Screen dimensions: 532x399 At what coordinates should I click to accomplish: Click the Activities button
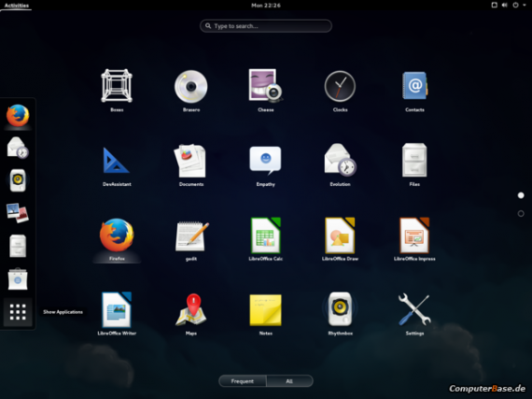16,5
